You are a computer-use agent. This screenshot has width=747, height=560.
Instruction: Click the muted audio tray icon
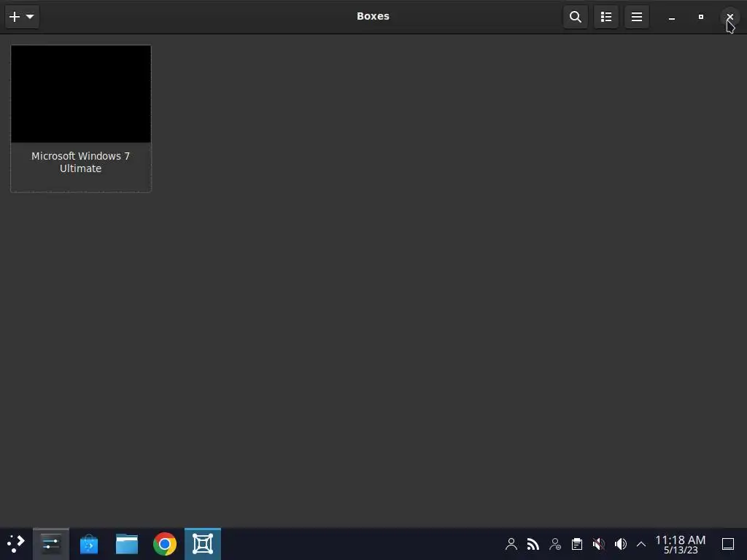pos(599,544)
